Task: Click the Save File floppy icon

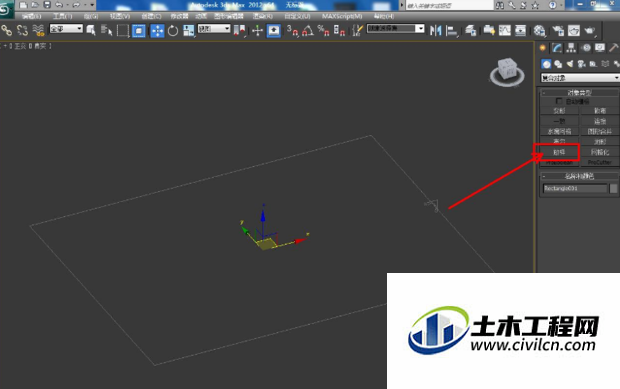Action: click(x=47, y=5)
